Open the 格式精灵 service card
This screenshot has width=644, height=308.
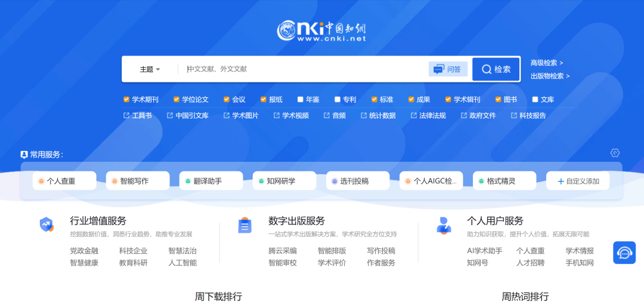[504, 181]
